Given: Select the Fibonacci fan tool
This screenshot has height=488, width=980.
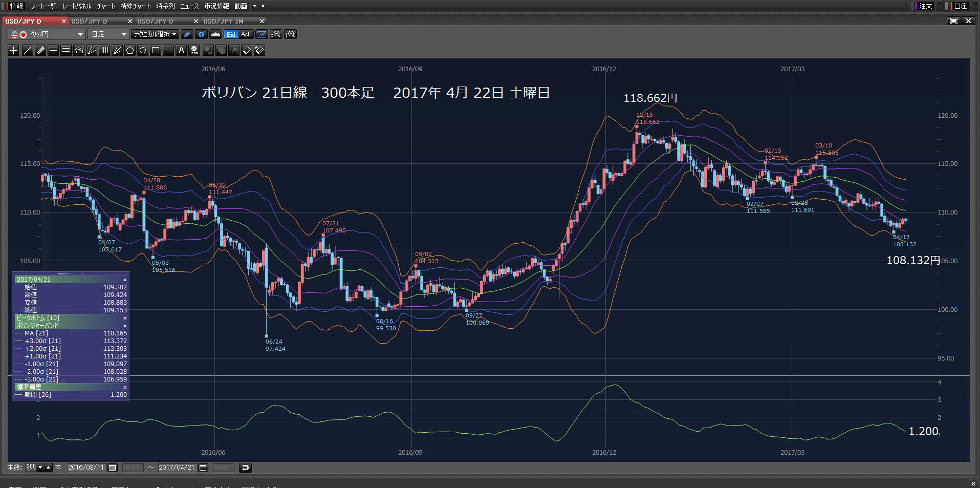Looking at the screenshot, I should (92, 50).
